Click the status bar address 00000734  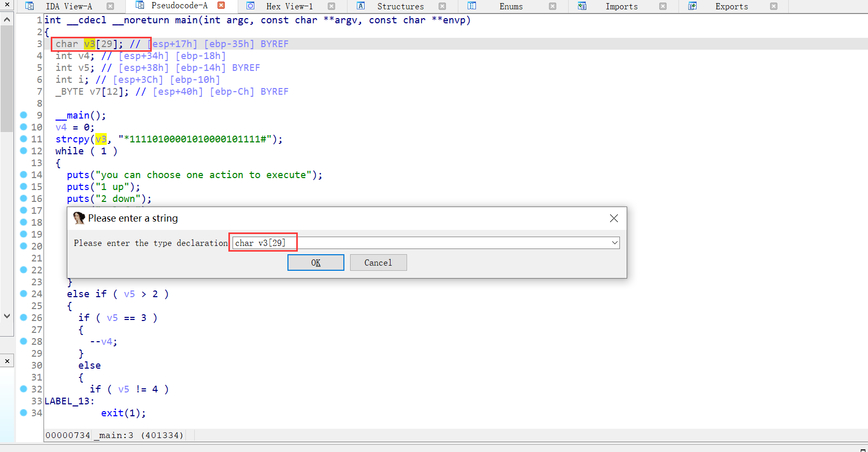(68, 435)
